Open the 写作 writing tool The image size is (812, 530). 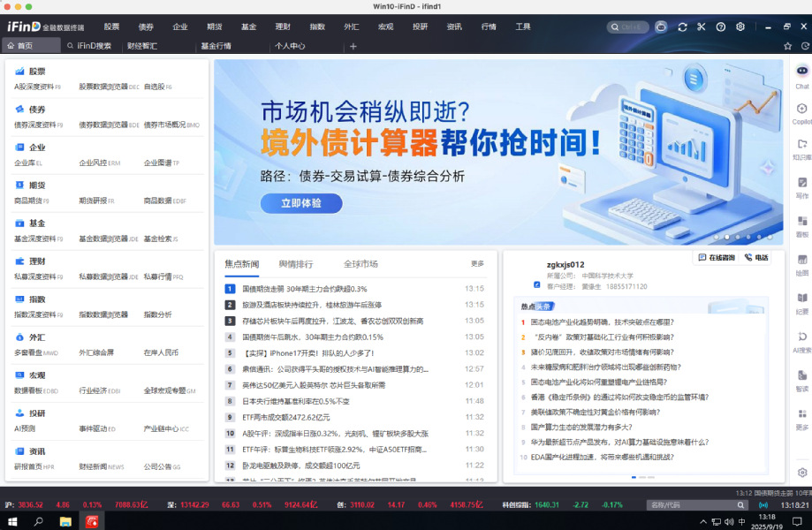tap(801, 186)
